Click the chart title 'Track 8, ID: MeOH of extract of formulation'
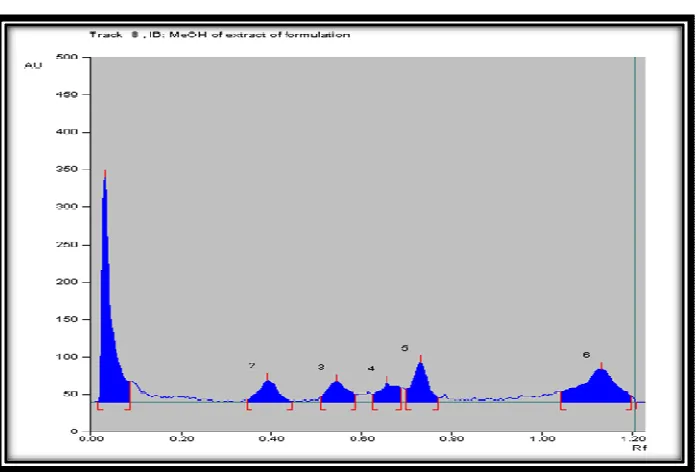This screenshot has width=698, height=472. [x=219, y=35]
